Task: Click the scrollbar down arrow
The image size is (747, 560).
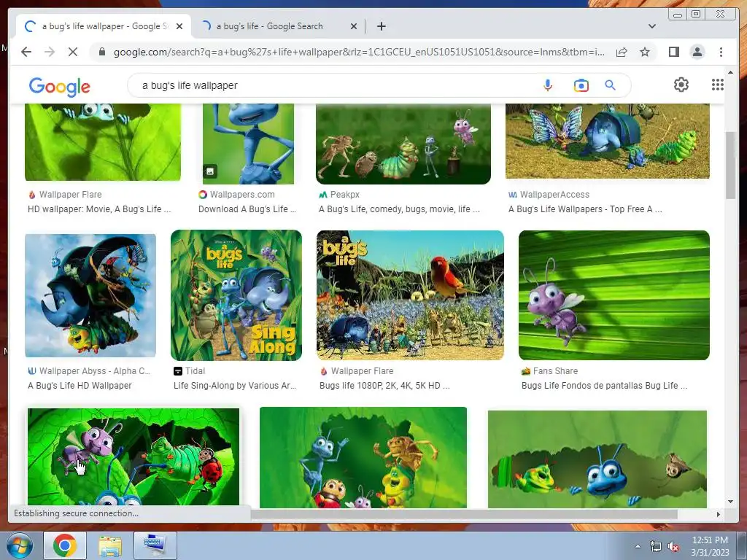Action: pos(730,502)
